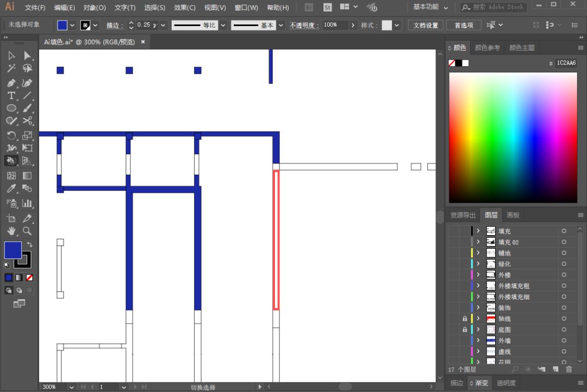Switch to 画板 tab
The image size is (587, 392).
point(513,215)
